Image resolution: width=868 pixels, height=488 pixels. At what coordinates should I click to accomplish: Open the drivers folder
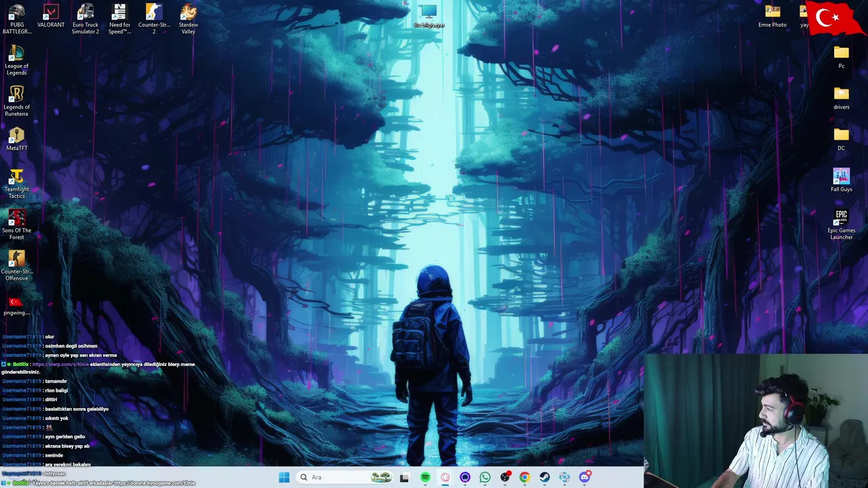(x=841, y=98)
